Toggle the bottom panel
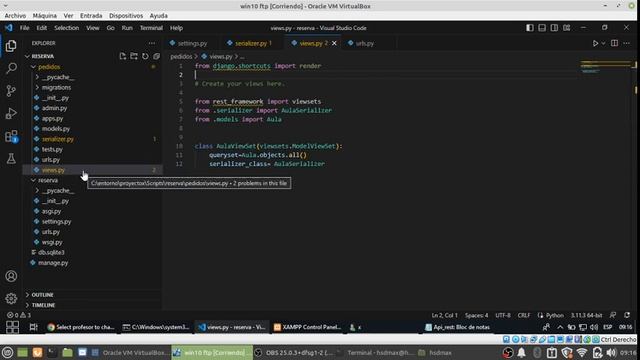640x360 pixels. (x=542, y=28)
